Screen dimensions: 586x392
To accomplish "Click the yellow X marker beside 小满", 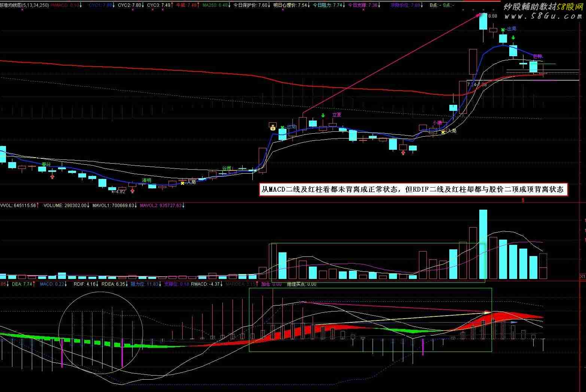I will (x=443, y=132).
